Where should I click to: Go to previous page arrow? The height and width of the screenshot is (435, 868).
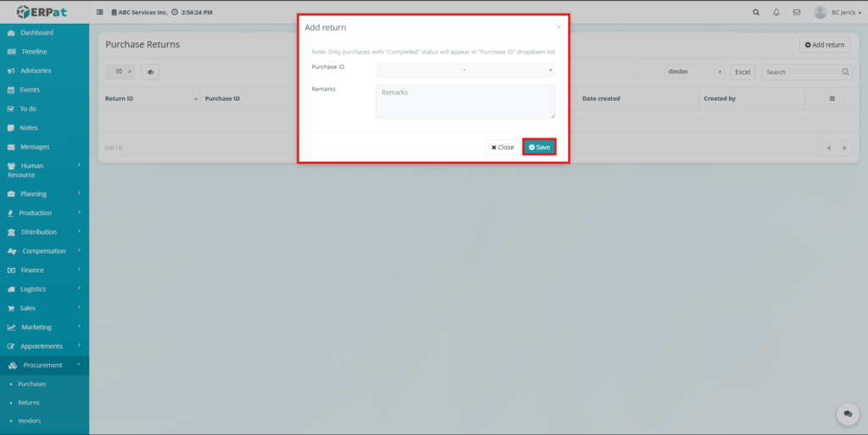829,148
